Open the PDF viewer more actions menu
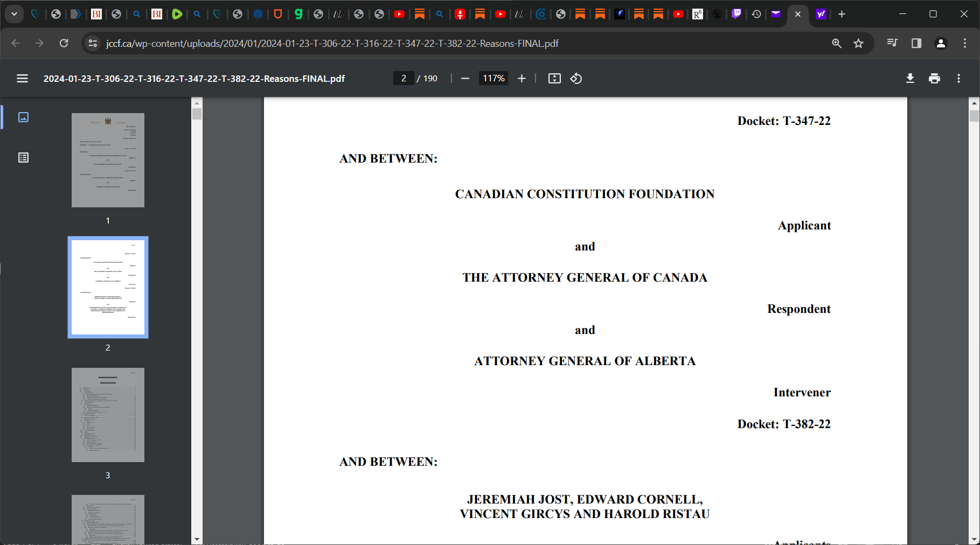Image resolution: width=980 pixels, height=545 pixels. point(958,79)
